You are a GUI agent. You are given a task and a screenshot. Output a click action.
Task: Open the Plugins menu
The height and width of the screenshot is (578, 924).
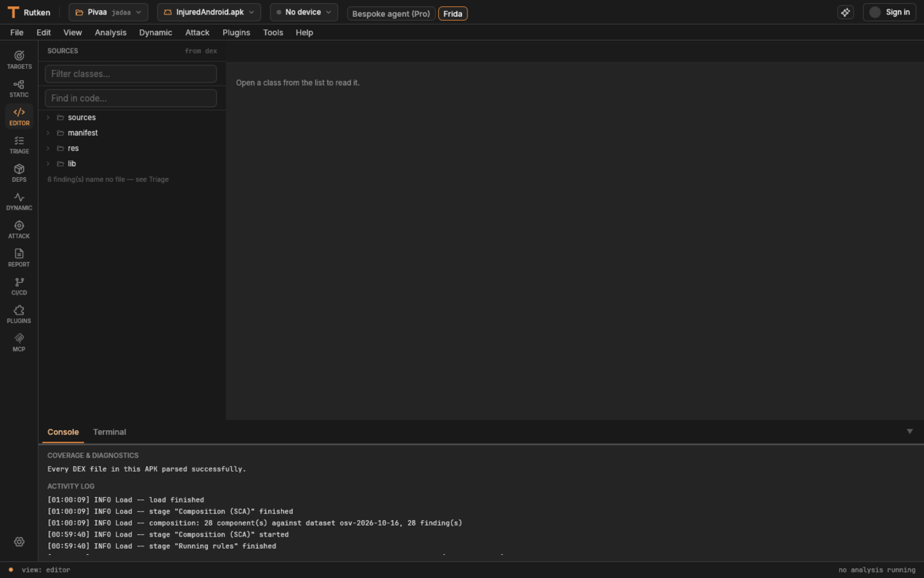[236, 32]
